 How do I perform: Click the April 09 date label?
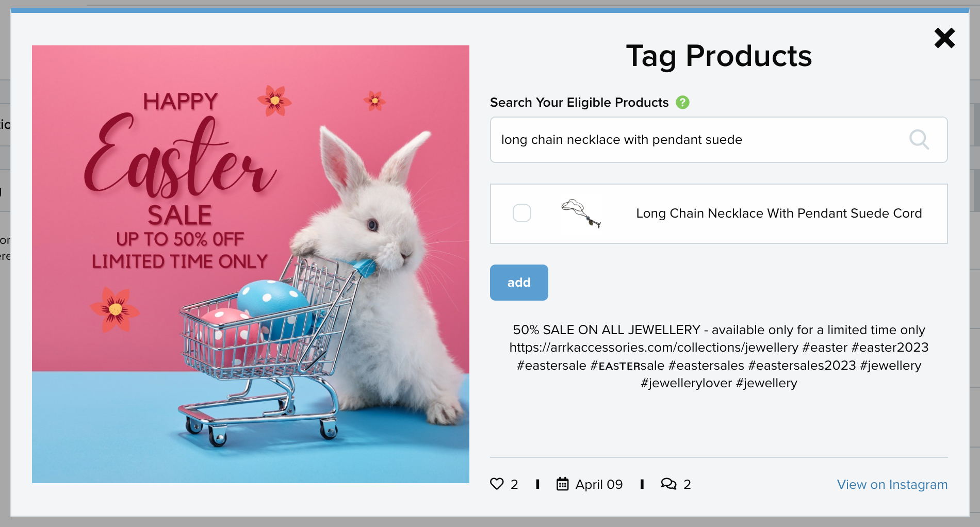599,485
